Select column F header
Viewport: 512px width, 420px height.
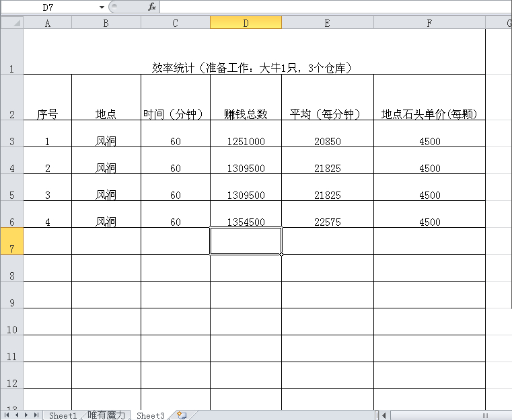tap(429, 23)
